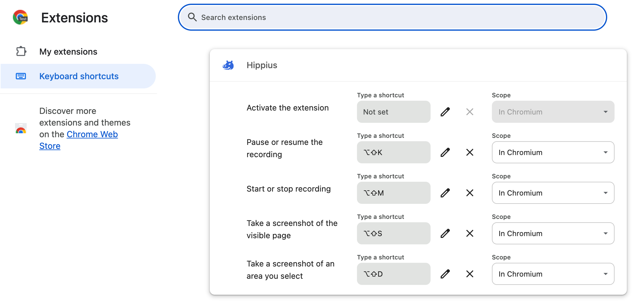Image resolution: width=644 pixels, height=307 pixels.
Task: Click the ⌥⇧M shortcut field
Action: 393,193
